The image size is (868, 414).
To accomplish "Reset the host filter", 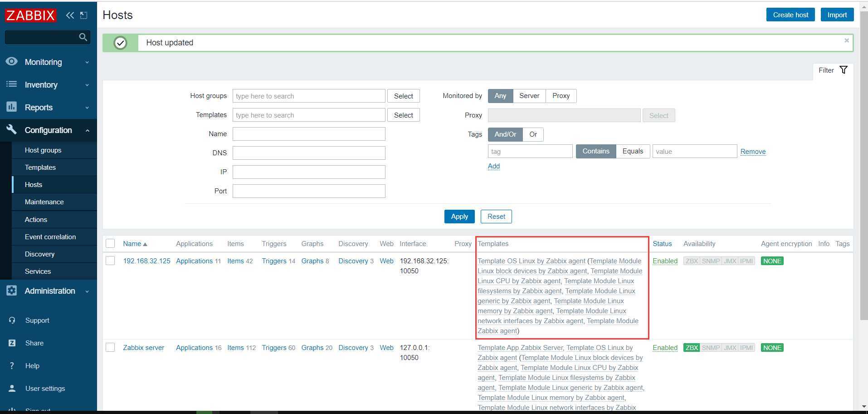I will coord(496,217).
